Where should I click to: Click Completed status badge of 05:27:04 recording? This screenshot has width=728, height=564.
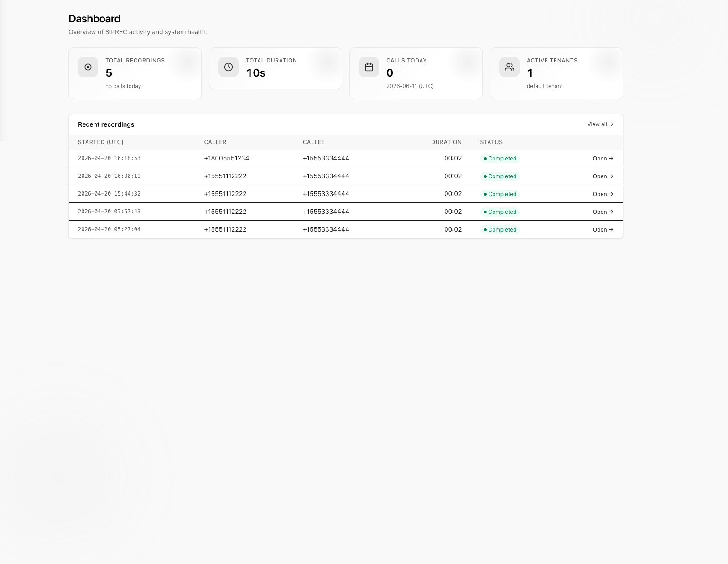point(500,230)
